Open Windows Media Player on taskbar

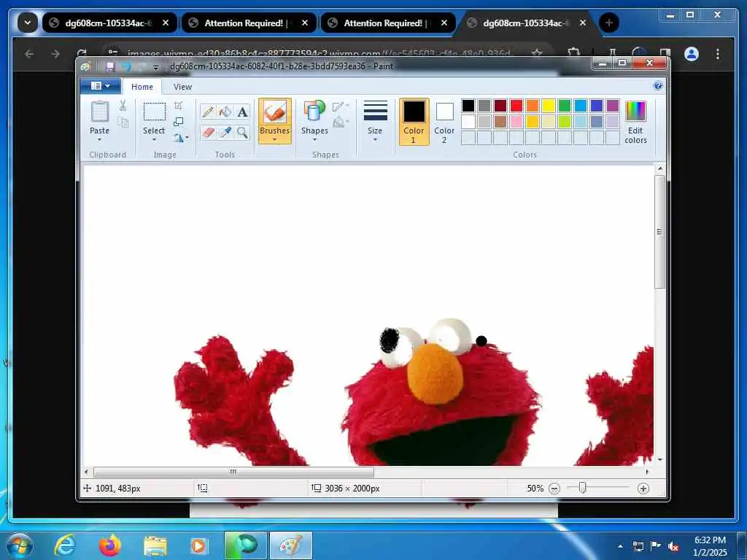[x=198, y=545]
